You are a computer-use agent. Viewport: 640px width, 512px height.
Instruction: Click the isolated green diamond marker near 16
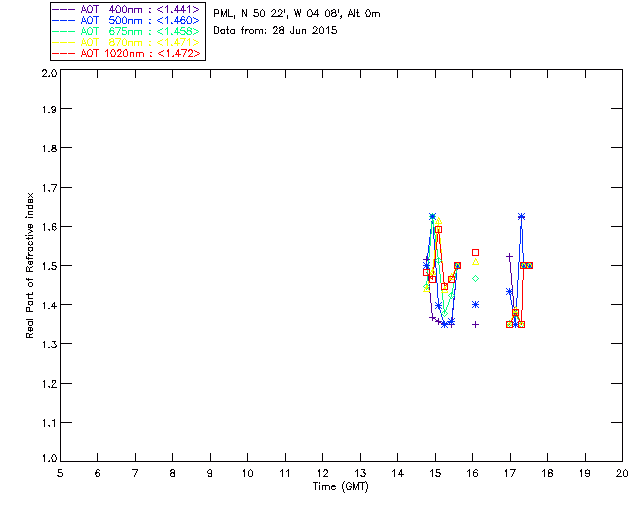(475, 278)
